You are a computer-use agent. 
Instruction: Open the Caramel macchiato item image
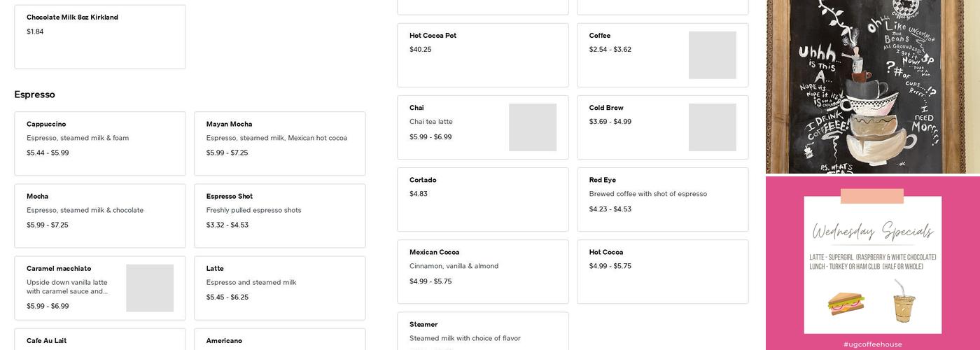coord(150,288)
